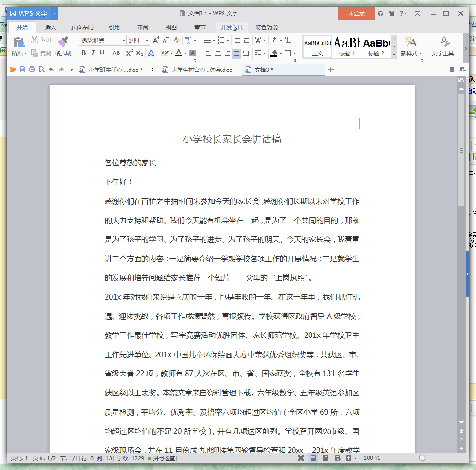Toggle spell check (拼写检查) in status bar

(x=161, y=458)
